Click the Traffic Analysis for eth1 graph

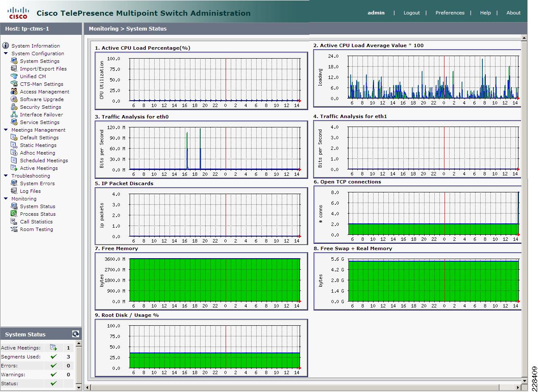(417, 149)
